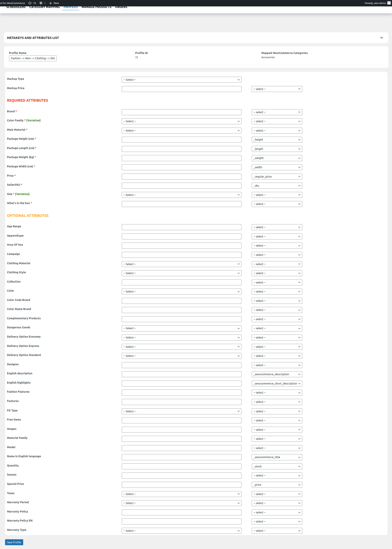Click the Howdy, aws-demo account link
The width and height of the screenshot is (392, 549).
tap(375, 3)
